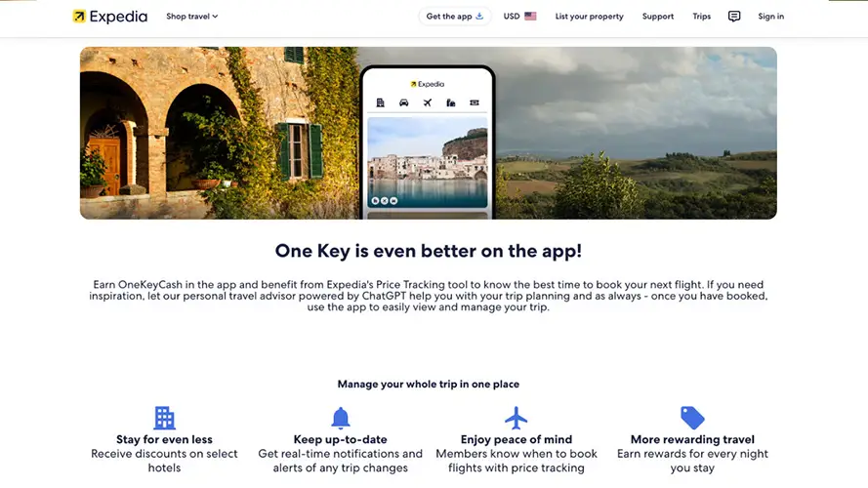Click the download arrow on Get the app
This screenshot has height=488, width=868.
(x=479, y=16)
